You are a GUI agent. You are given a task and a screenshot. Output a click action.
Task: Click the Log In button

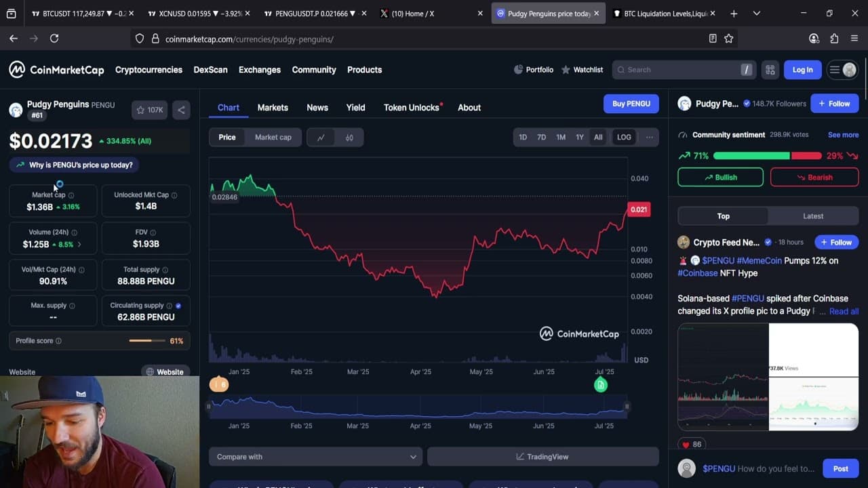pyautogui.click(x=802, y=70)
